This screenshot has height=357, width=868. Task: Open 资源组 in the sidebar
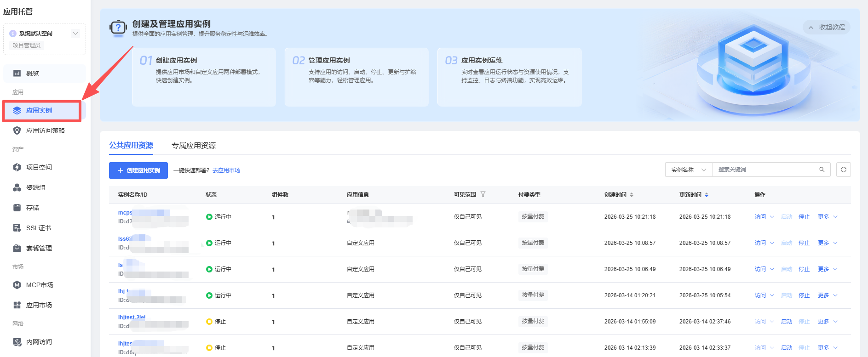click(35, 187)
